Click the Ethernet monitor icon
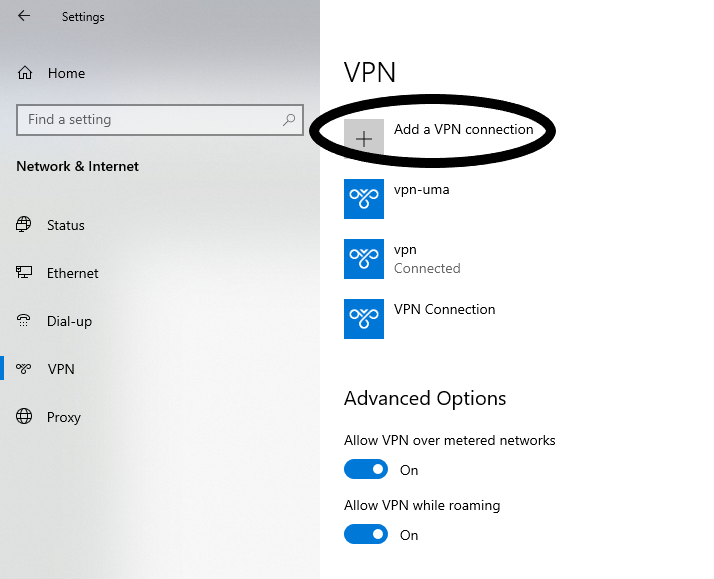Viewport: 714px width, 579px height. [x=24, y=273]
